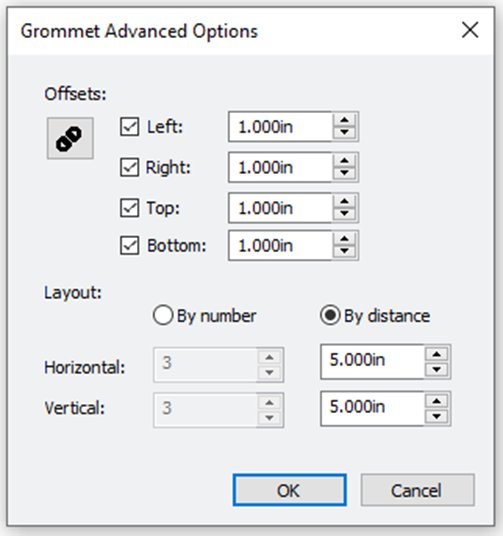Disable the Top offset checkbox
503x536 pixels.
coord(130,208)
